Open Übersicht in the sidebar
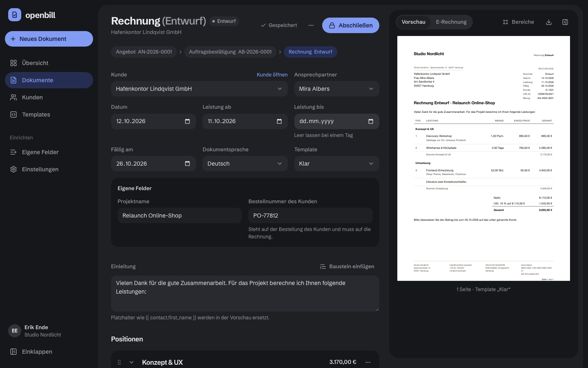 (x=49, y=63)
